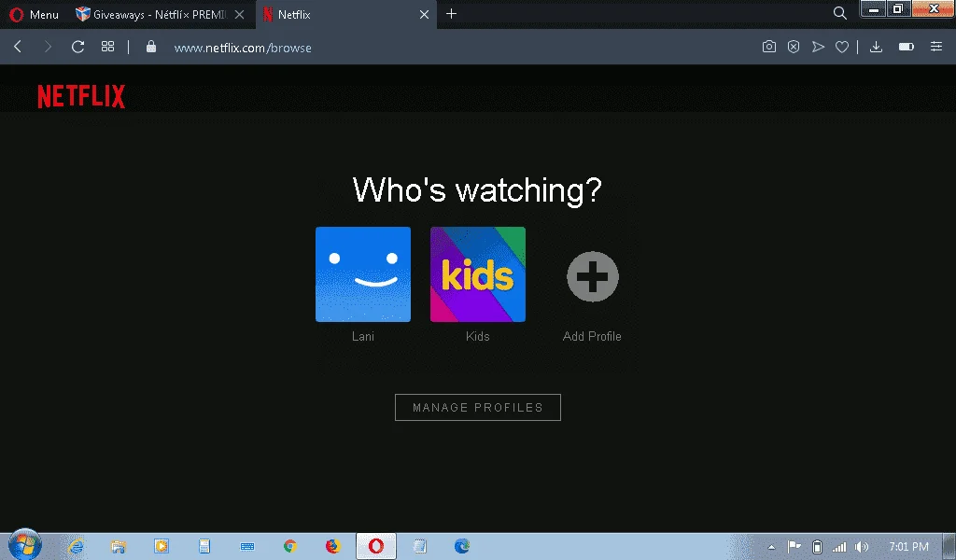Click the Manage Profiles button

[x=477, y=407]
